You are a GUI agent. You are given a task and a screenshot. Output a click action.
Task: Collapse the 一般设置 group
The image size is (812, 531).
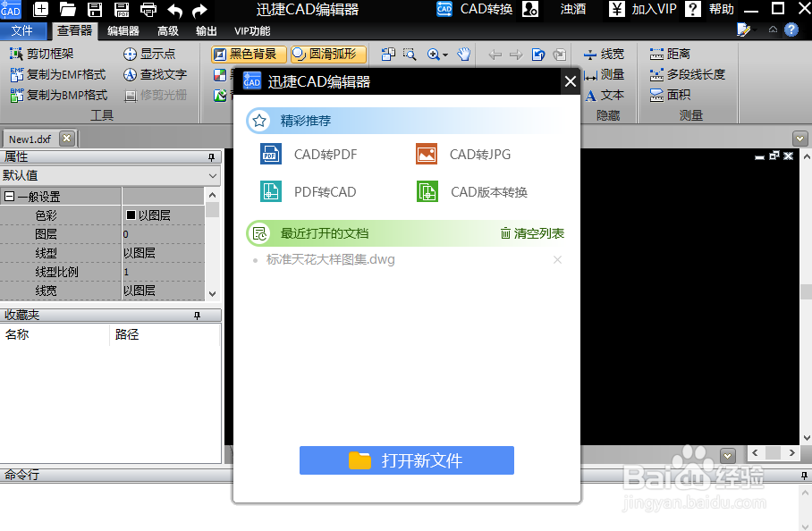(x=9, y=196)
